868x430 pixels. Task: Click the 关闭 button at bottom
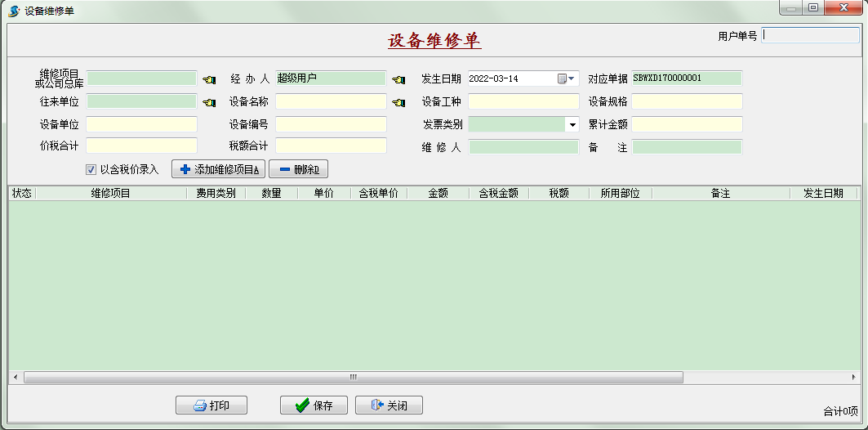(389, 405)
